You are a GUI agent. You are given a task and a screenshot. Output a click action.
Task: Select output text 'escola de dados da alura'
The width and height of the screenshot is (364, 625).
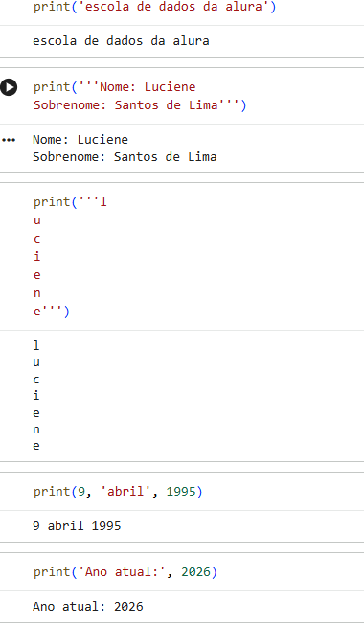121,41
